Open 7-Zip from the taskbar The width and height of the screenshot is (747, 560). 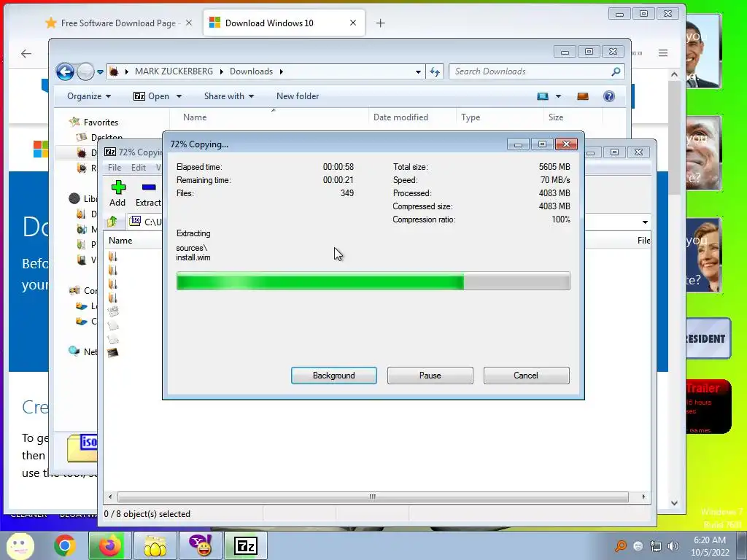point(246,545)
